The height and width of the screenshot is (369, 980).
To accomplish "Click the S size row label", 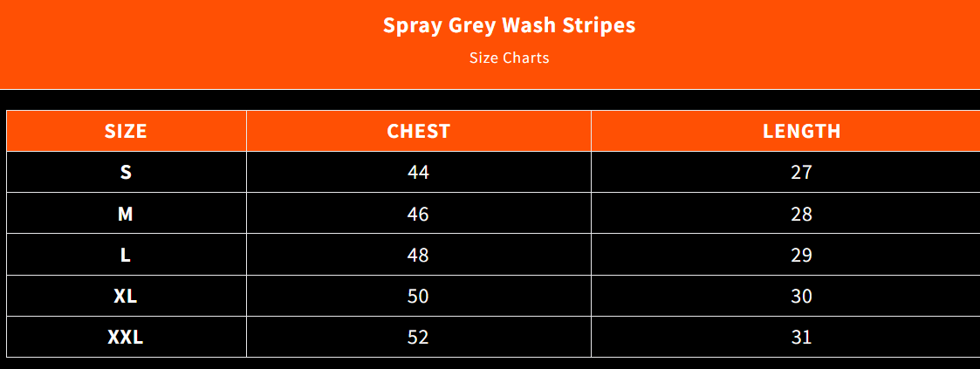I will click(126, 173).
